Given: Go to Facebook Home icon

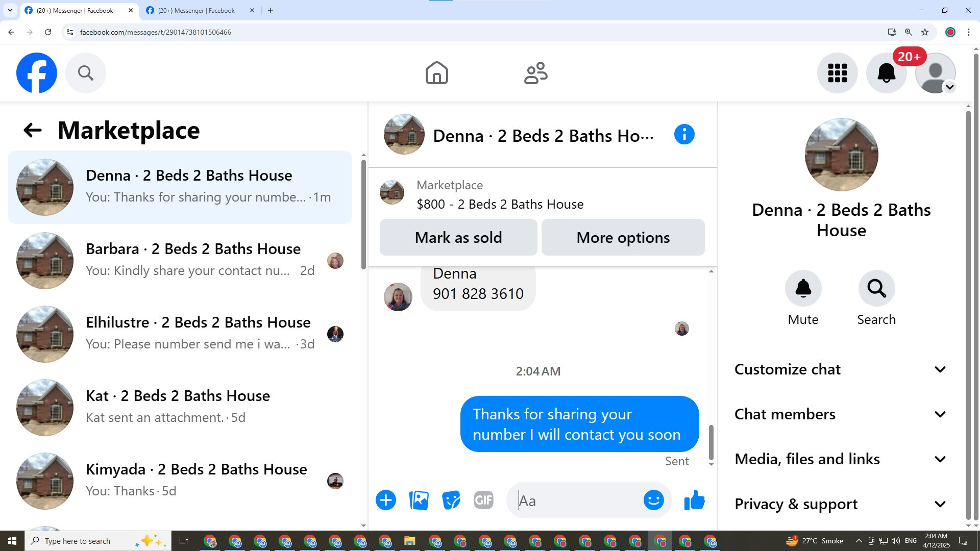Looking at the screenshot, I should click(437, 73).
